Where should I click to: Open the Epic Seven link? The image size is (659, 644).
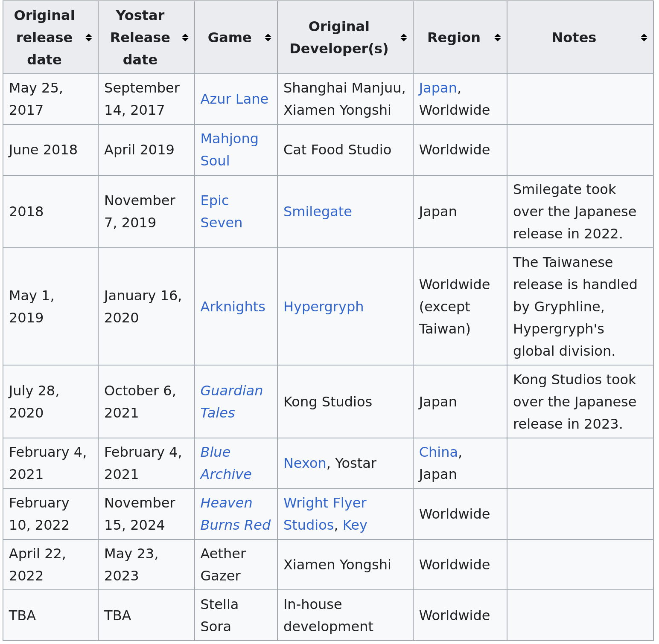221,212
